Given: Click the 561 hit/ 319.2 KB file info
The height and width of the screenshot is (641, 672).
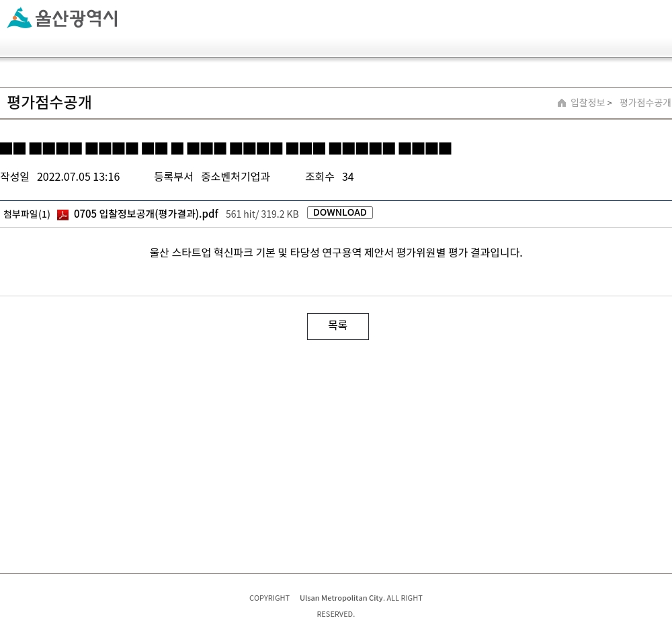Looking at the screenshot, I should [x=262, y=214].
